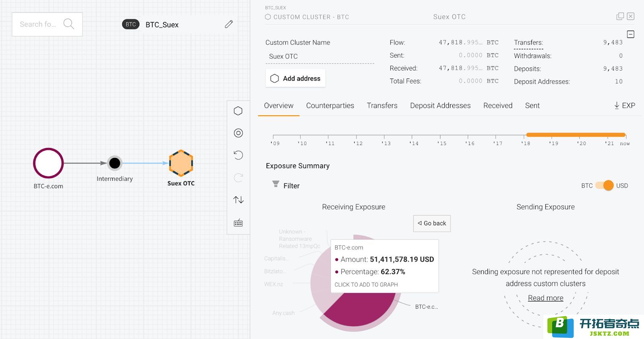Screen dimensions: 644x339
Task: Click the Bitzlato pie label
Action: pyautogui.click(x=275, y=271)
